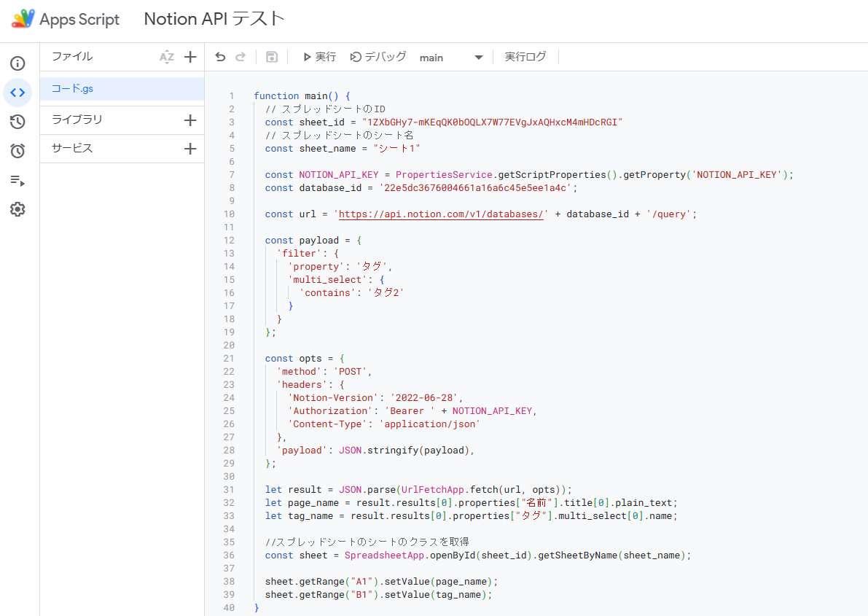This screenshot has height=616, width=868.
Task: Click line number 21 in the gutter
Action: [x=229, y=359]
